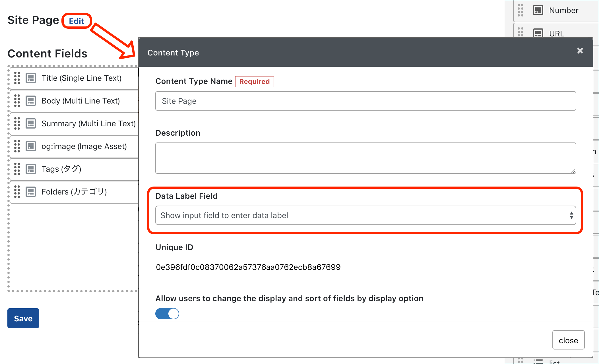Click the Body field type icon

[31, 101]
